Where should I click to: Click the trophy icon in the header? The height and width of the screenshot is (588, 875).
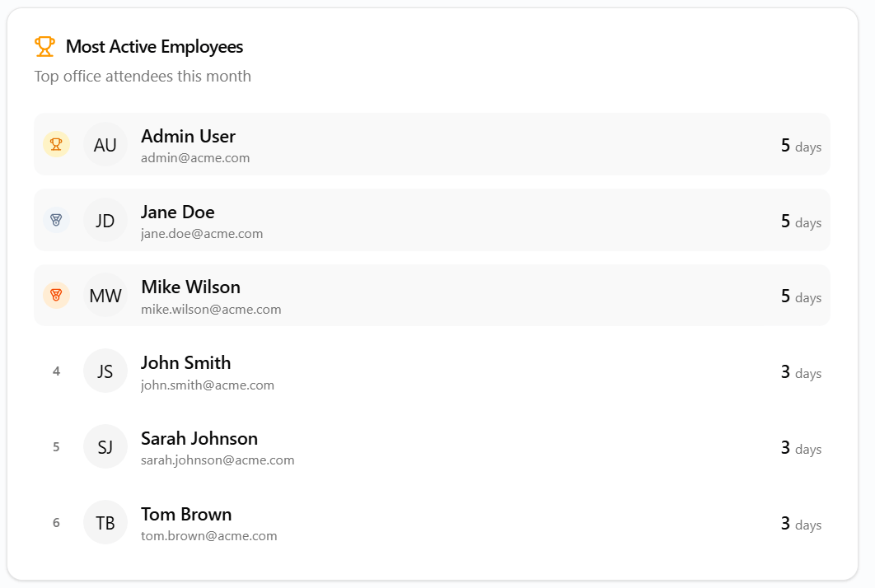coord(44,46)
